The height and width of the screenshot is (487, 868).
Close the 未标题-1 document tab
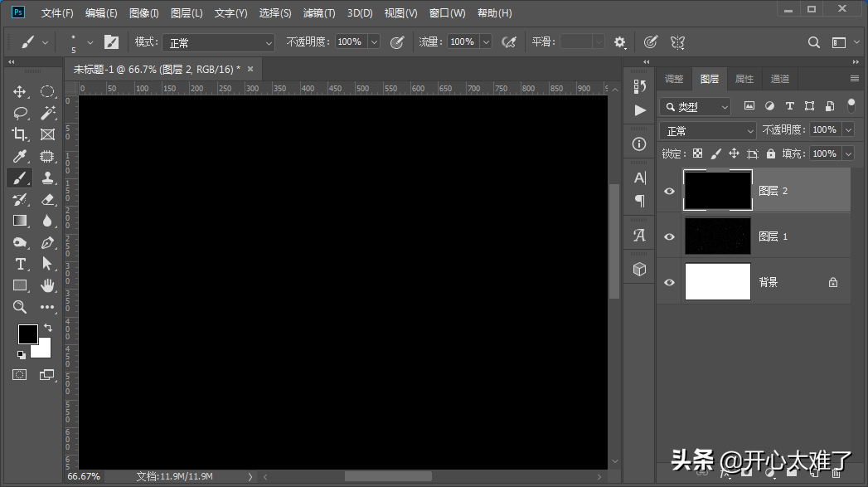pos(250,69)
